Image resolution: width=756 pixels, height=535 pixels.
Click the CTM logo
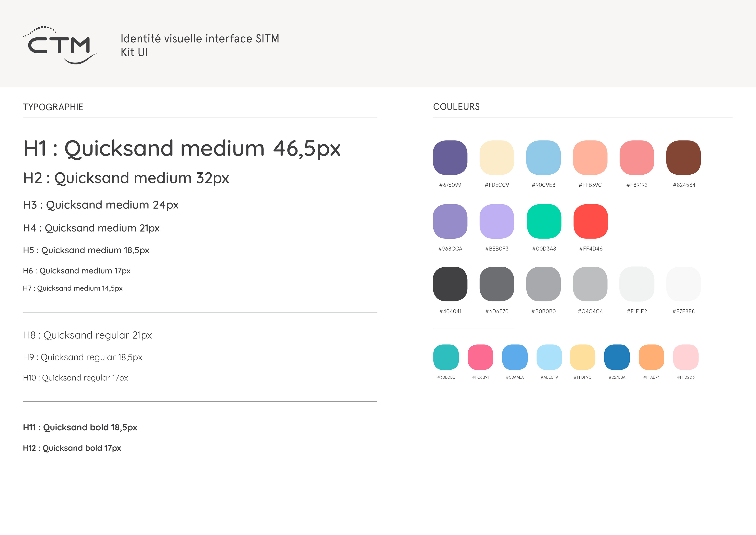click(60, 45)
